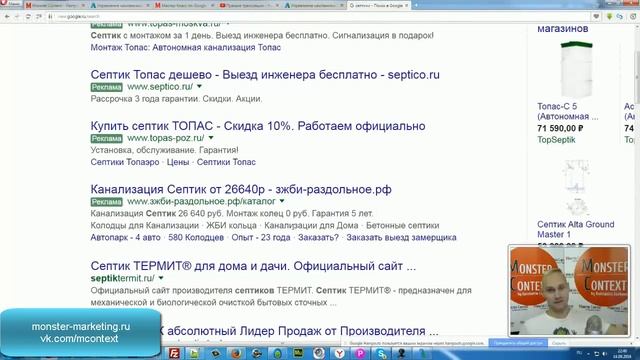Viewport: 640px width, 360px height.
Task: Click the presenter webcam video overlay
Action: coord(569,290)
